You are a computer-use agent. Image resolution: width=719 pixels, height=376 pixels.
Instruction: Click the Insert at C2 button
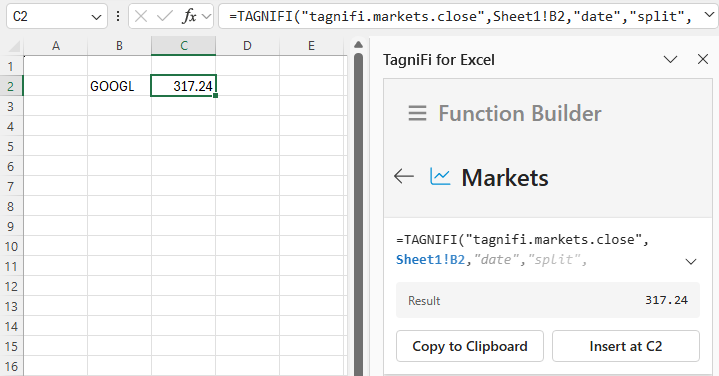[x=626, y=346]
